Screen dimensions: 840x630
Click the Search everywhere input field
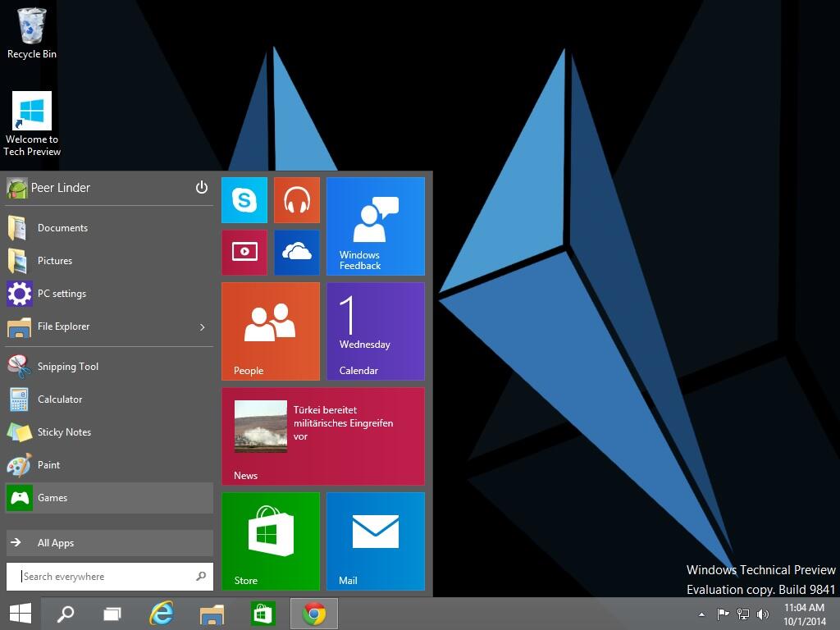click(109, 577)
